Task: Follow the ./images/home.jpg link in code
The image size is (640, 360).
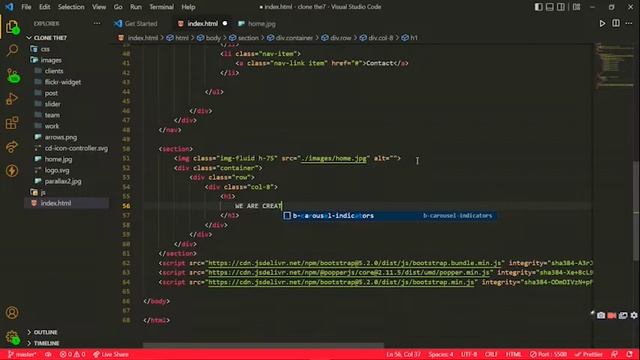Action: [334, 158]
